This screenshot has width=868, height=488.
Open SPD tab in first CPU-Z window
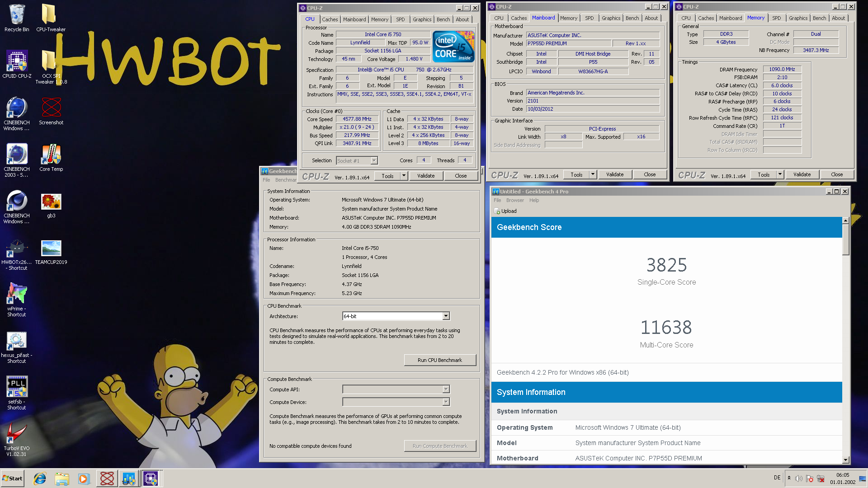pyautogui.click(x=401, y=19)
